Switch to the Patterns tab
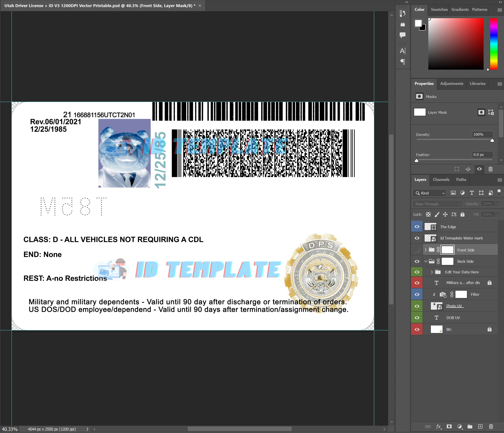This screenshot has width=504, height=433. [480, 10]
